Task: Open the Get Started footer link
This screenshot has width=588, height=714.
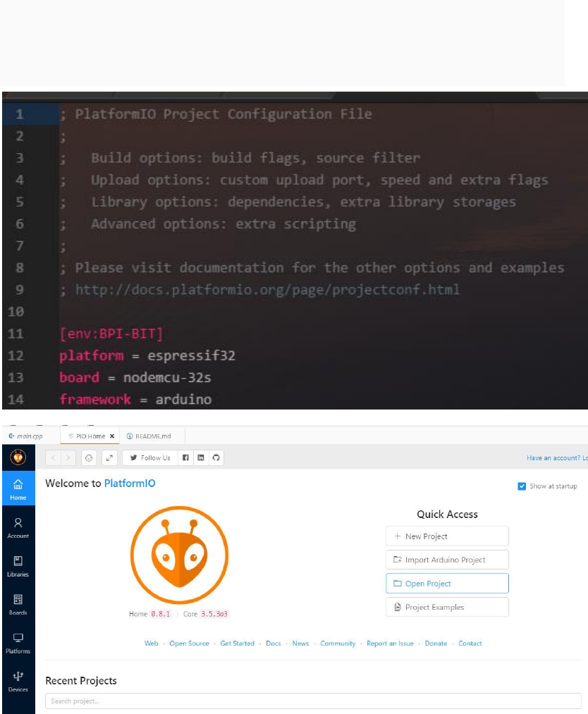Action: [238, 644]
